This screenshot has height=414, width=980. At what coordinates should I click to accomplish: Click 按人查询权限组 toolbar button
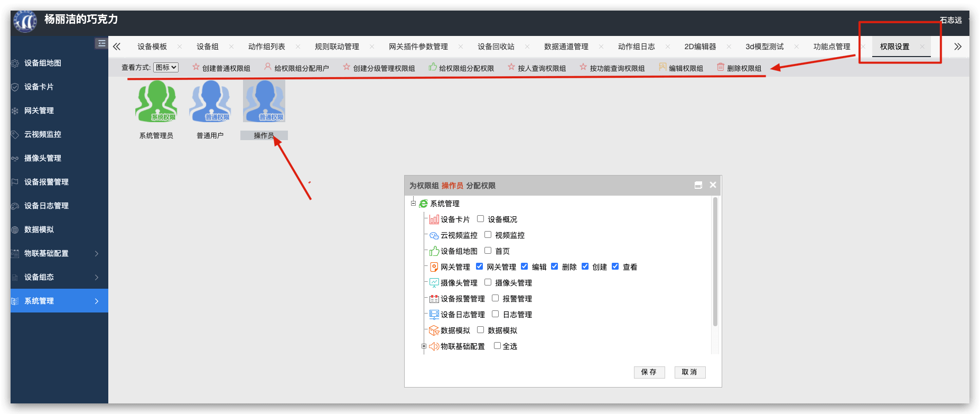click(x=537, y=68)
